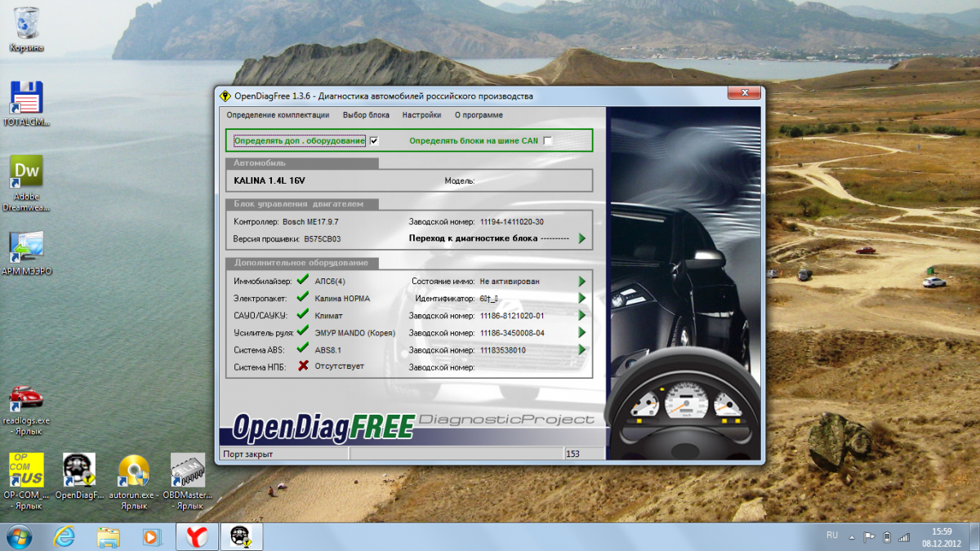Click the factory number '11194-1411020-30'
The image size is (980, 551).
click(512, 221)
